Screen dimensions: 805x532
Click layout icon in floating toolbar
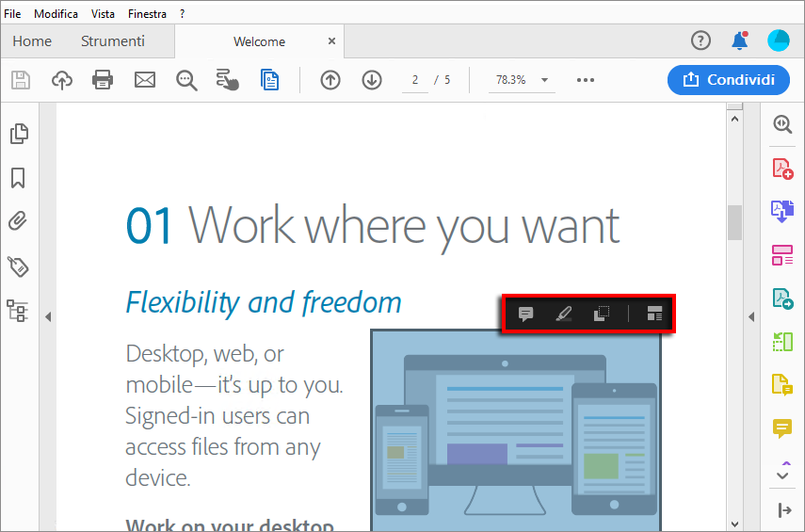pyautogui.click(x=654, y=314)
